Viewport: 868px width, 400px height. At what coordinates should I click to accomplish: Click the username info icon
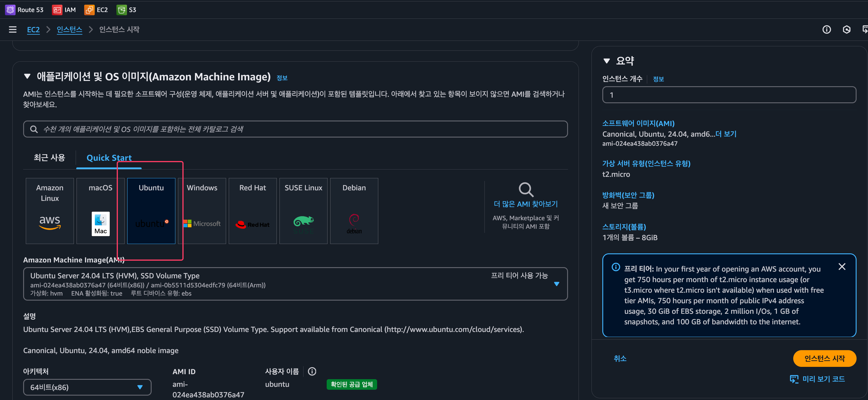pos(312,371)
